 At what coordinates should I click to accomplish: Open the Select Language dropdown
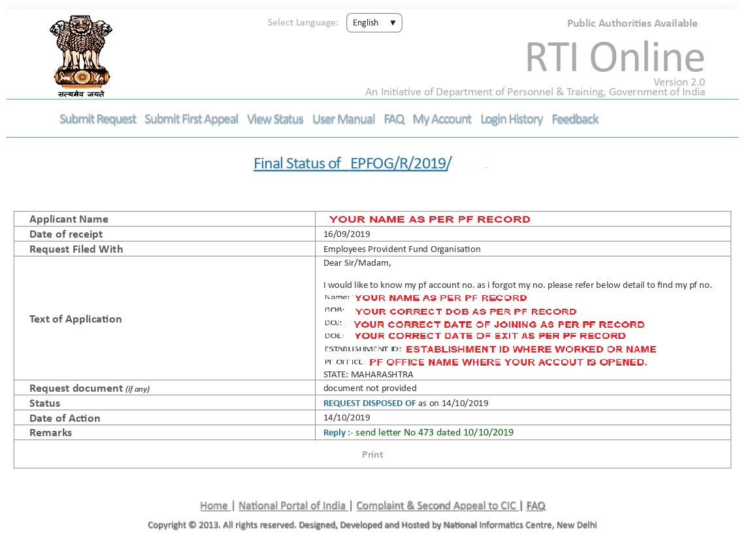[x=374, y=22]
